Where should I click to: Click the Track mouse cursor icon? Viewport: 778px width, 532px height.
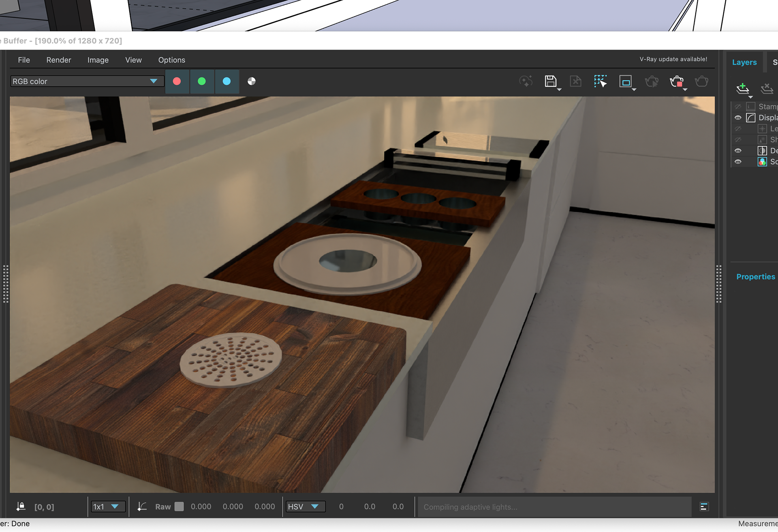coord(600,81)
